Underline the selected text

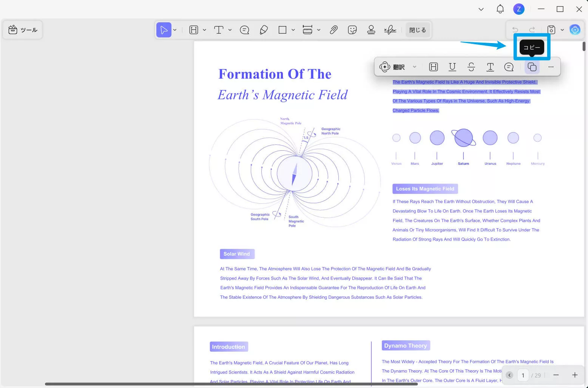(x=452, y=67)
